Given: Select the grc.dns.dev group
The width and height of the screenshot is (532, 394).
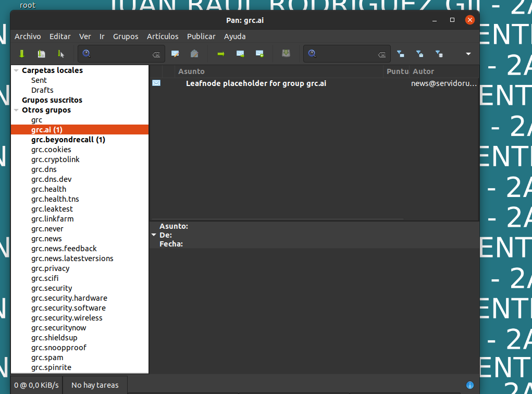Looking at the screenshot, I should tap(52, 179).
